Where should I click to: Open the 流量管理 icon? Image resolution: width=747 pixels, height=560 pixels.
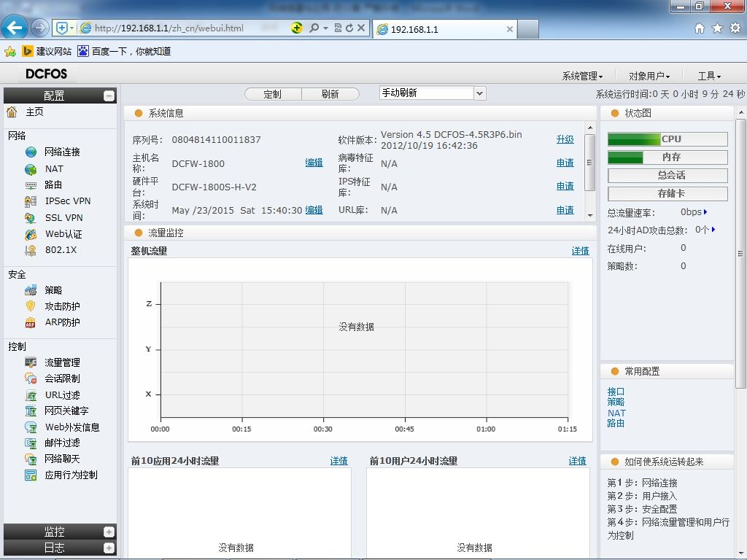pos(31,363)
